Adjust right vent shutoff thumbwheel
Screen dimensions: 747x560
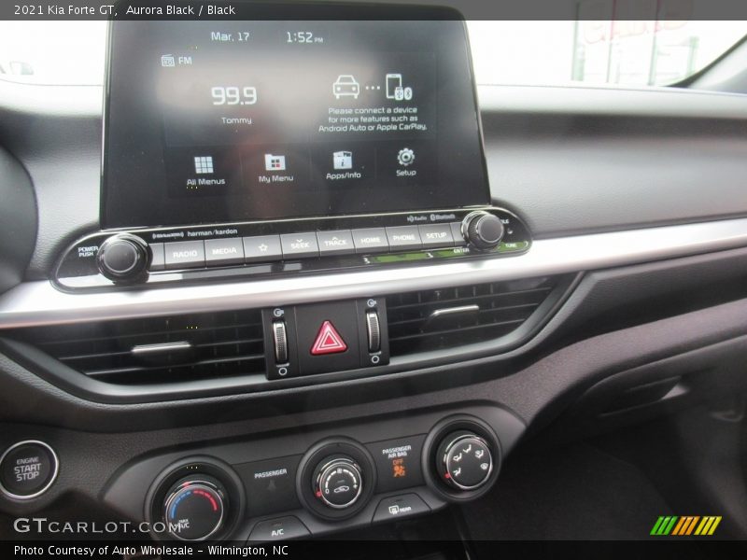[373, 332]
